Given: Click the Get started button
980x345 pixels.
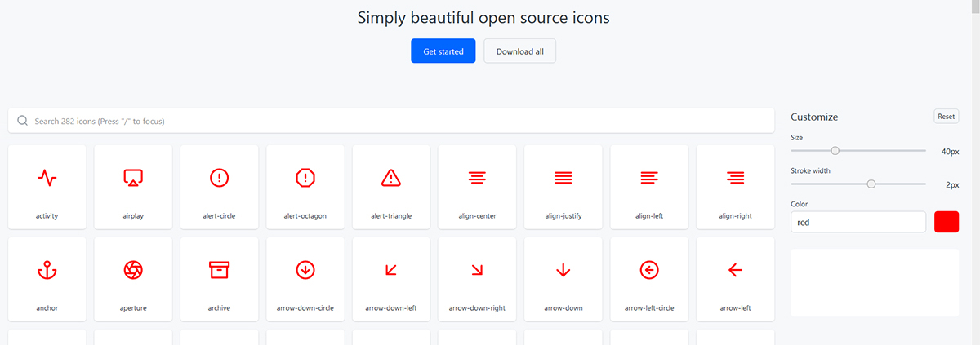Looking at the screenshot, I should (443, 51).
